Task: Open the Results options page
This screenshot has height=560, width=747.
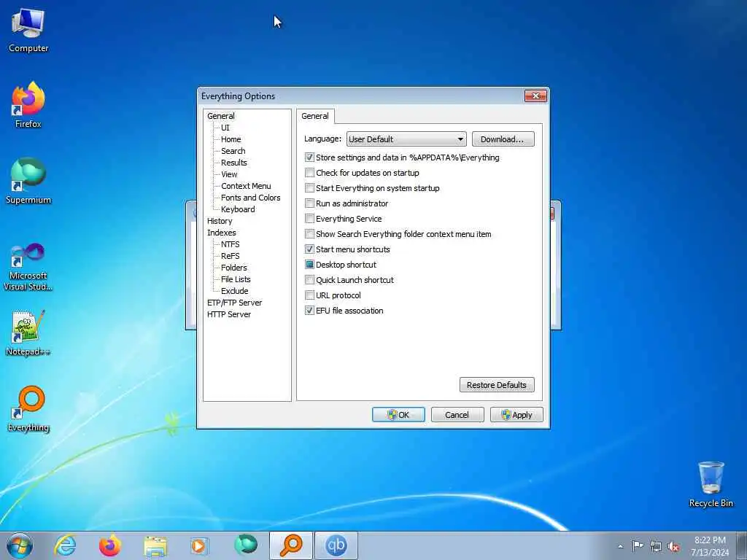Action: click(234, 163)
